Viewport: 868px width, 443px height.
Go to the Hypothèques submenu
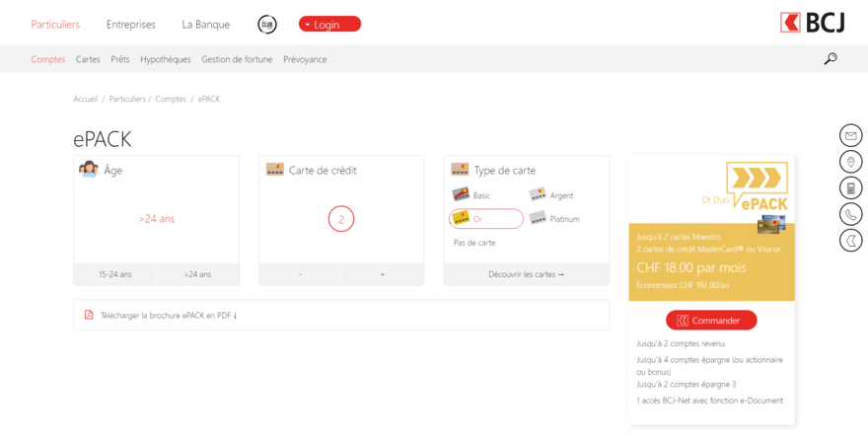click(166, 59)
